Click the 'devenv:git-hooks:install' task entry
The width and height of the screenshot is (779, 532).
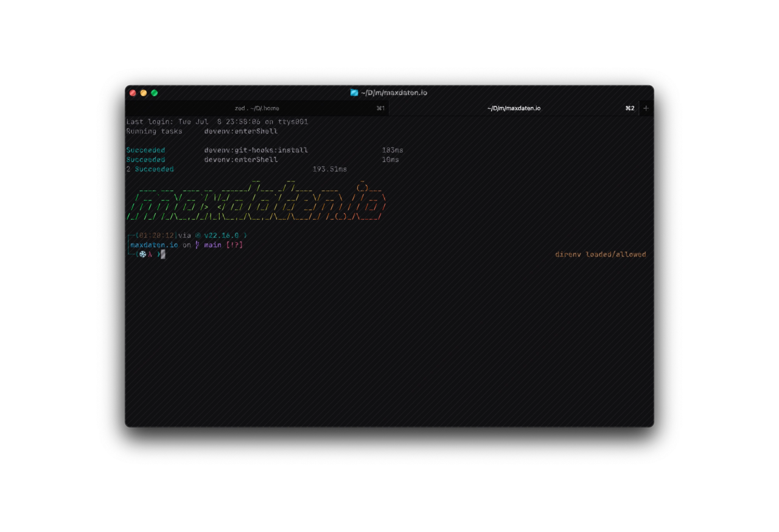click(256, 150)
